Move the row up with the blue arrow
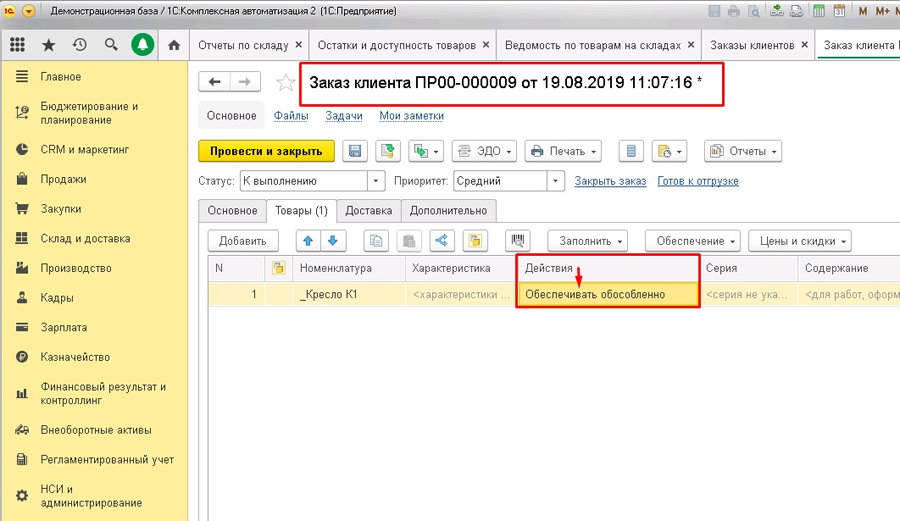Screen dimensions: 900x521 click(x=308, y=240)
